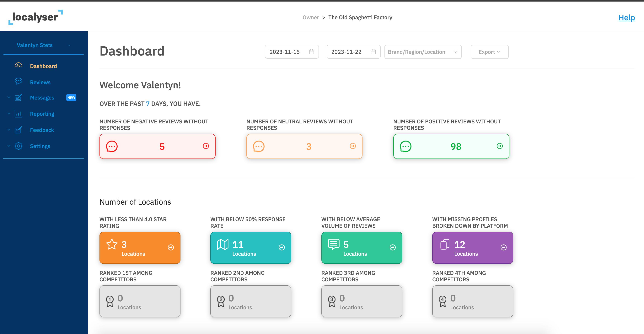This screenshot has width=644, height=334.
Task: Click the missing profiles locations icon
Action: [x=445, y=245]
